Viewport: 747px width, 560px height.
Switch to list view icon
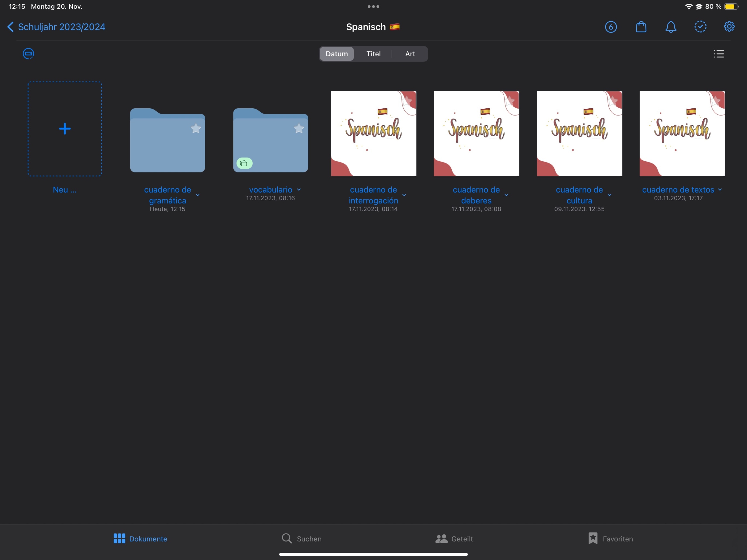718,54
